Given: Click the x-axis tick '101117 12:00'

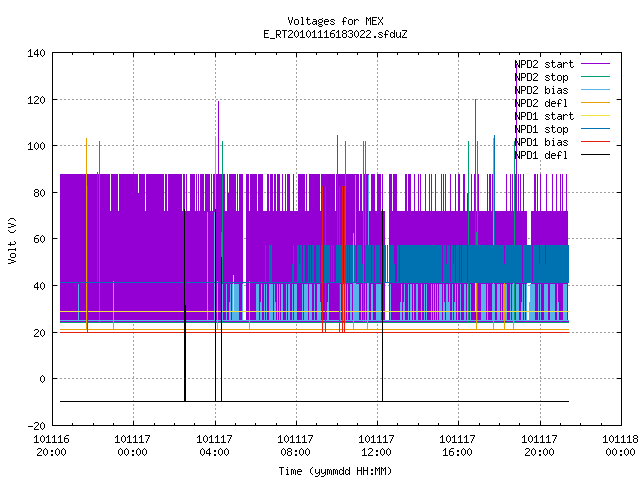Looking at the screenshot, I should tap(376, 446).
